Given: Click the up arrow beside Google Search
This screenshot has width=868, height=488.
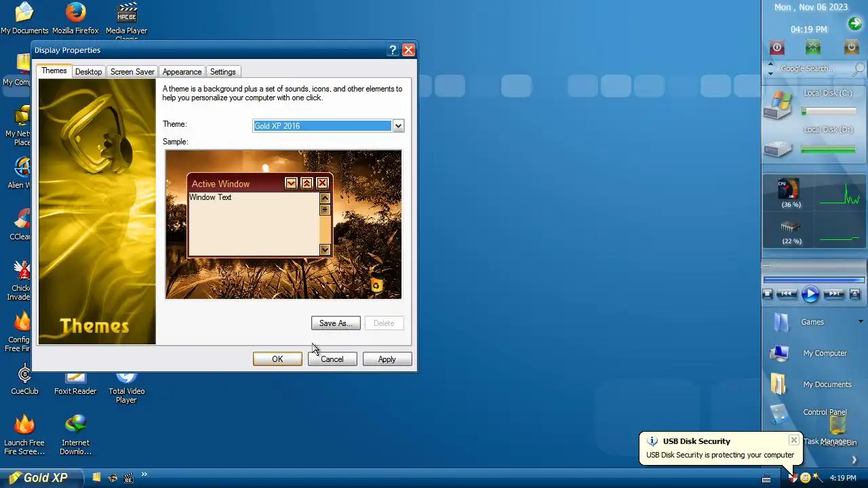Looking at the screenshot, I should point(770,64).
